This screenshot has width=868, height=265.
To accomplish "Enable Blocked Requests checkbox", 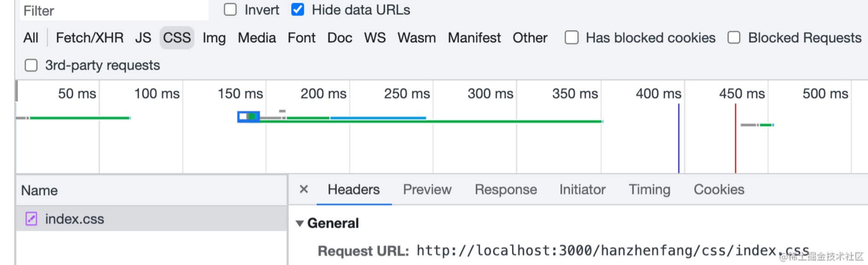I will 734,38.
